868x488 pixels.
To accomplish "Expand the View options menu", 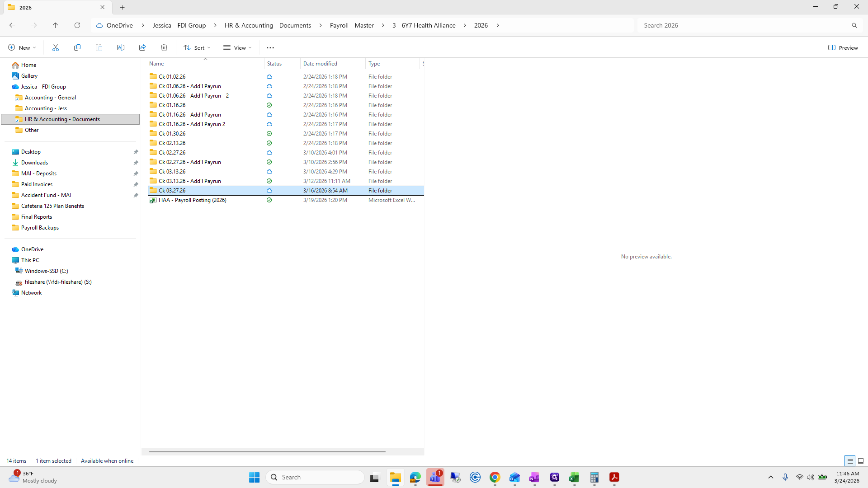I will point(237,47).
